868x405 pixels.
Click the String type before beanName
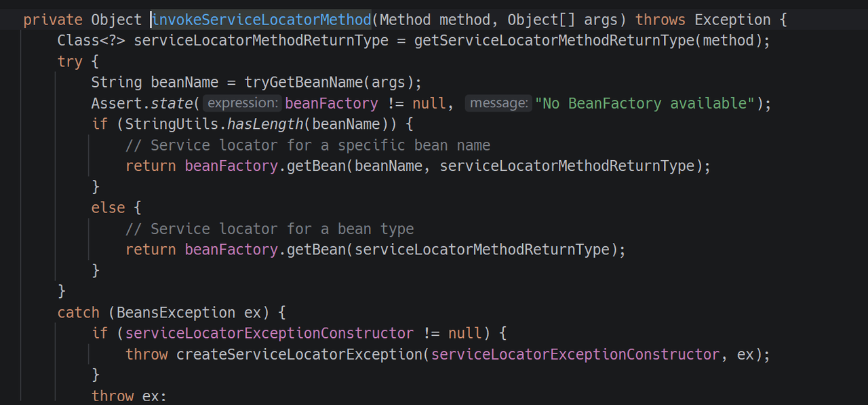(x=117, y=83)
